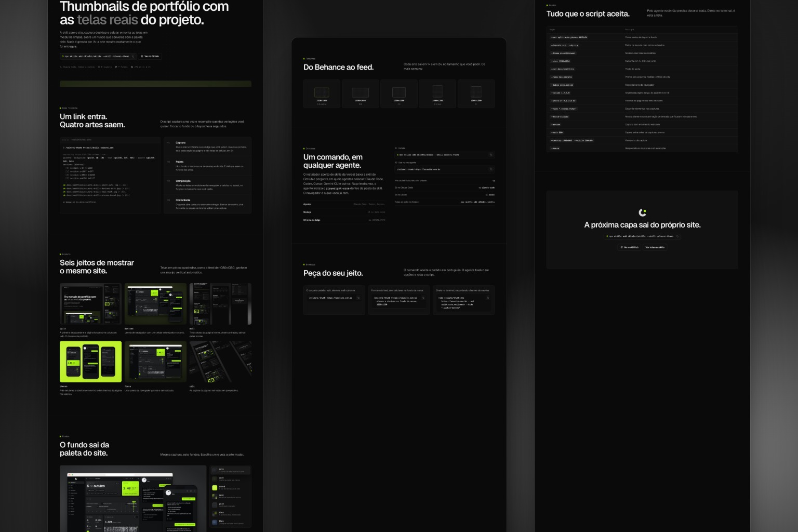Select the 'Paleta' step row

point(208,166)
